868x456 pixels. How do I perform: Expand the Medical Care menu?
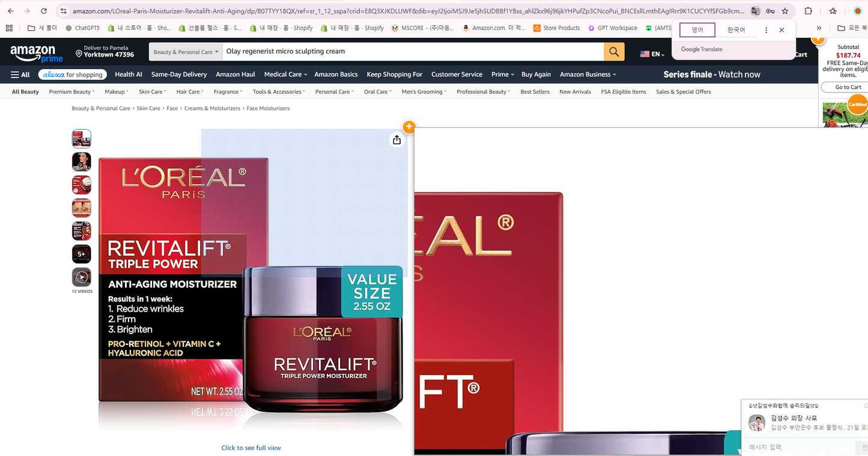click(x=285, y=74)
